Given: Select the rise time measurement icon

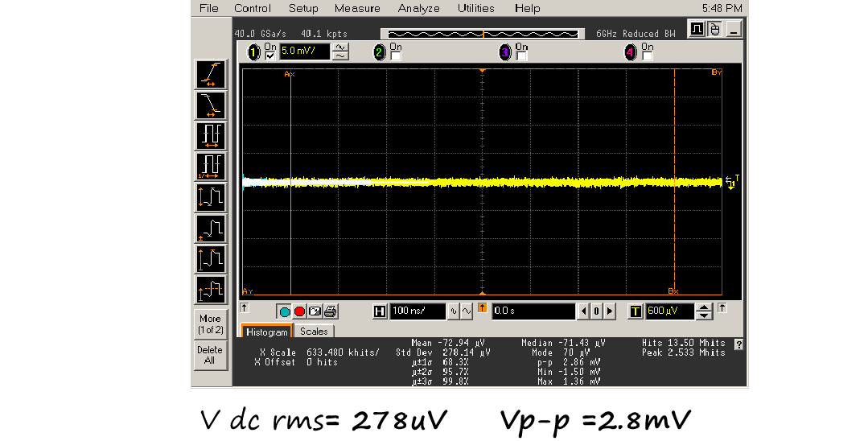Looking at the screenshot, I should point(211,74).
